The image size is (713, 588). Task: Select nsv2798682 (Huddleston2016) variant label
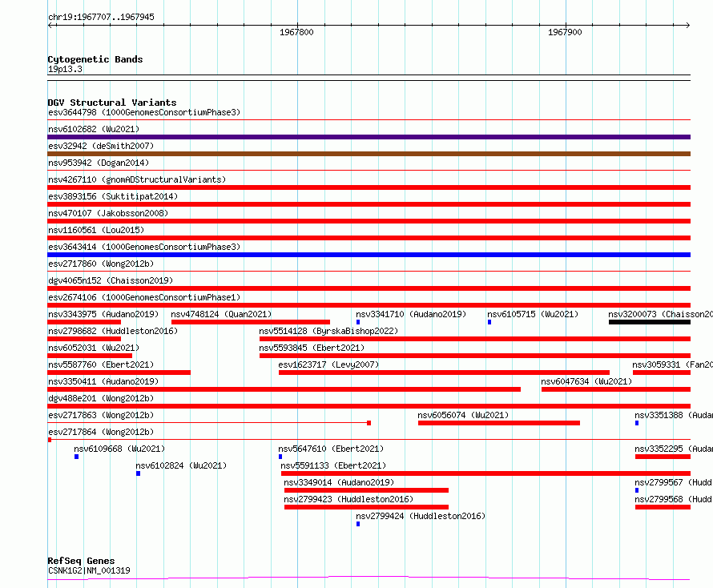[113, 331]
